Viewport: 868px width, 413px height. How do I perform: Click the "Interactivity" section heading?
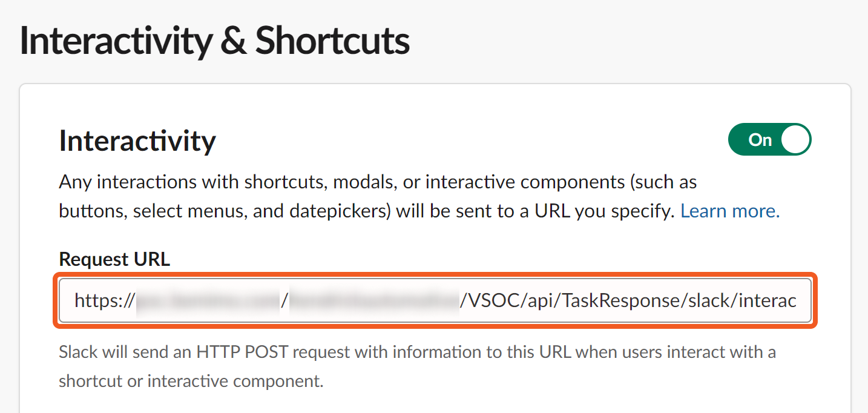click(137, 141)
